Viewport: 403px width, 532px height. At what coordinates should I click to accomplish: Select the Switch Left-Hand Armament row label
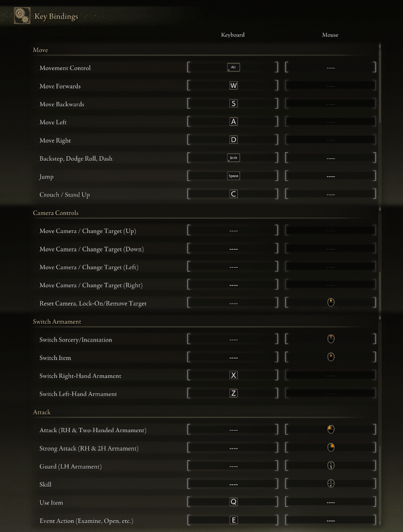78,394
